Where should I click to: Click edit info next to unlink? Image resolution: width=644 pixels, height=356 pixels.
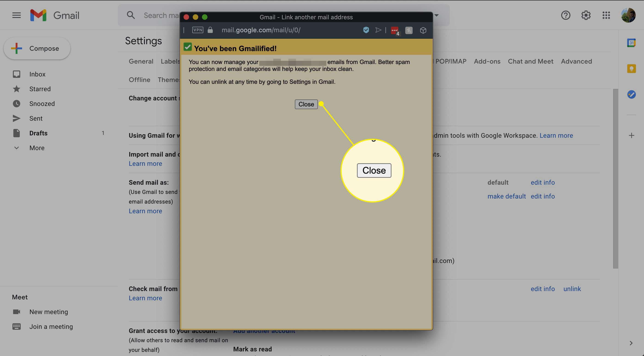pyautogui.click(x=543, y=289)
